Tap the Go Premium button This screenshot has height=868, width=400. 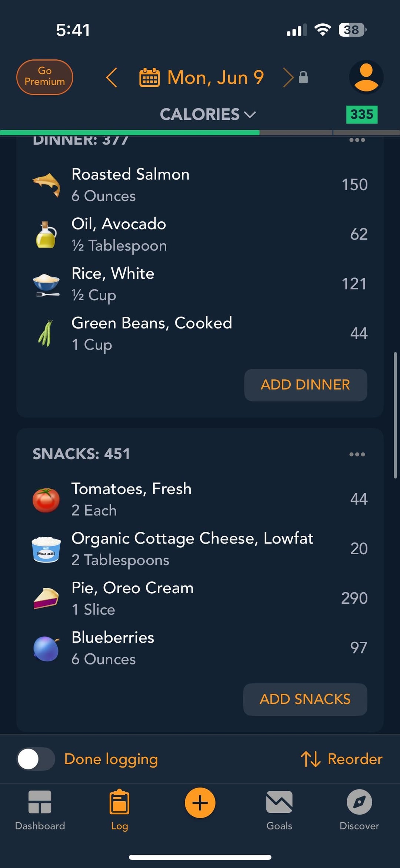click(x=45, y=77)
